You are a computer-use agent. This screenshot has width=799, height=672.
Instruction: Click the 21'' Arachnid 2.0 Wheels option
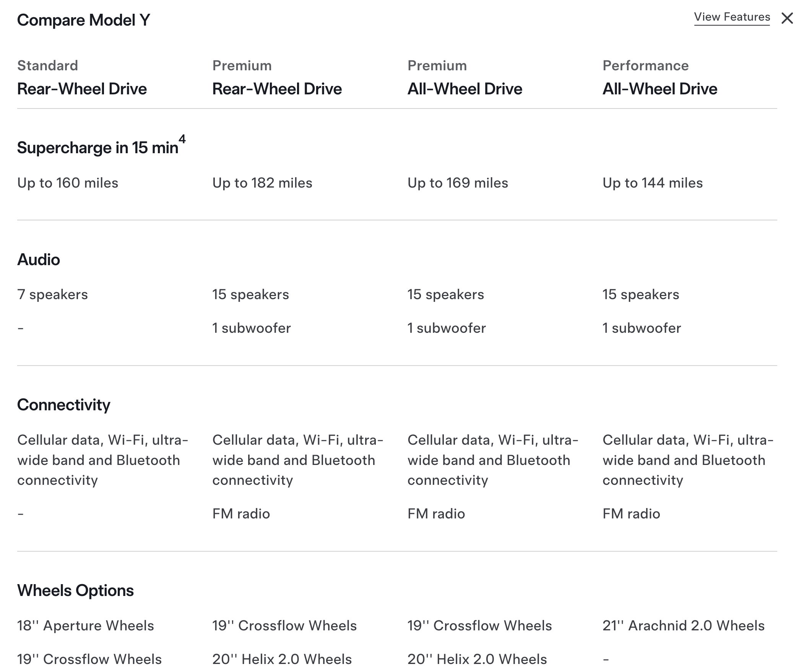click(683, 626)
